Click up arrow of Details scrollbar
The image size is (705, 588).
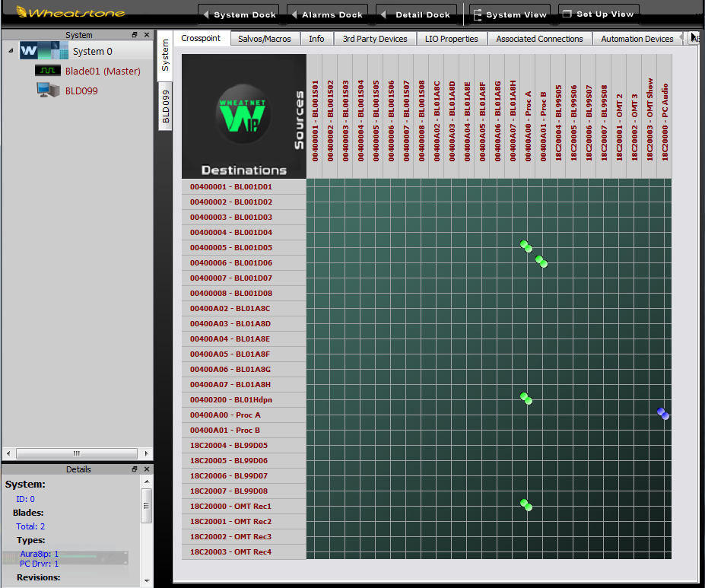(147, 482)
